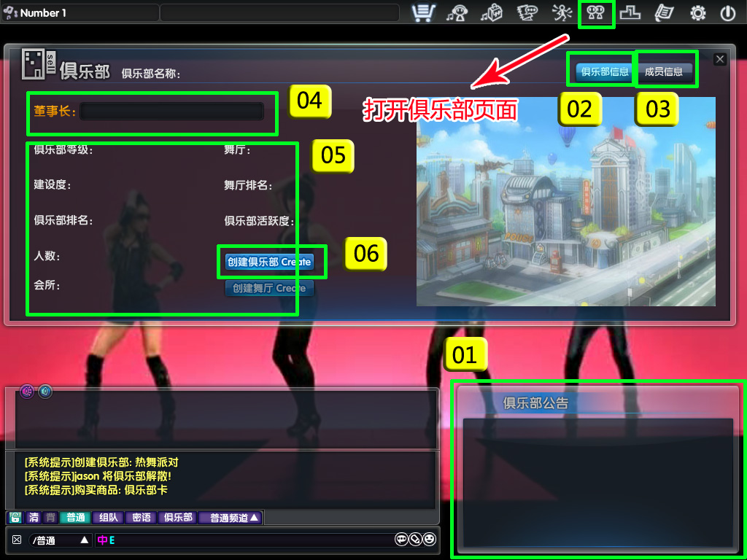747x560 pixels.
Task: Open the shop via shopping cart icon
Action: click(x=424, y=13)
